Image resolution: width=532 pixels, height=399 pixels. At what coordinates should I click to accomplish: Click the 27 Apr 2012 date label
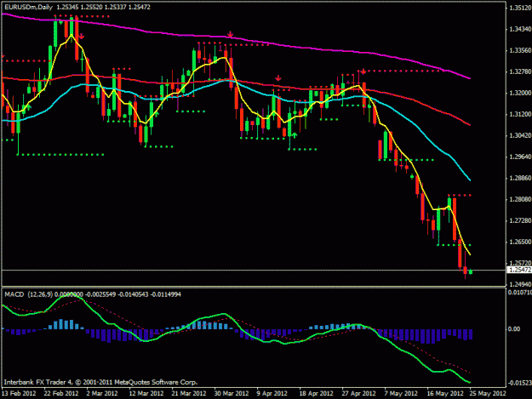coord(358,393)
